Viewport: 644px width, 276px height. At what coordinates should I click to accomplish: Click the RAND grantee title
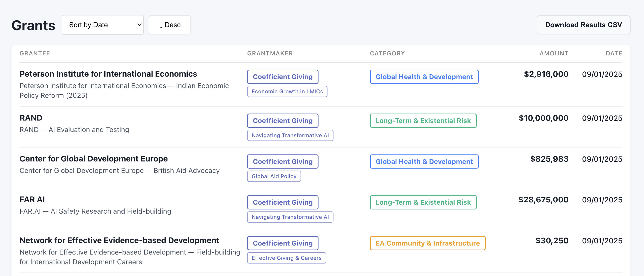pos(31,118)
